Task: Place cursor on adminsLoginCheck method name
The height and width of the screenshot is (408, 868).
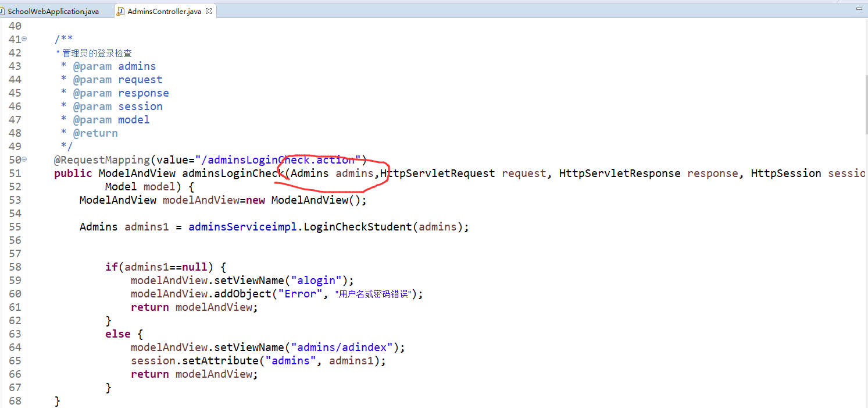Action: 234,173
